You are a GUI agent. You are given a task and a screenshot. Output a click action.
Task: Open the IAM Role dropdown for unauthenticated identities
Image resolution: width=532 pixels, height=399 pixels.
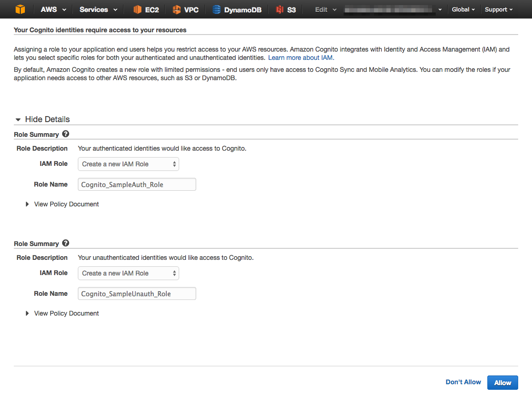[128, 273]
